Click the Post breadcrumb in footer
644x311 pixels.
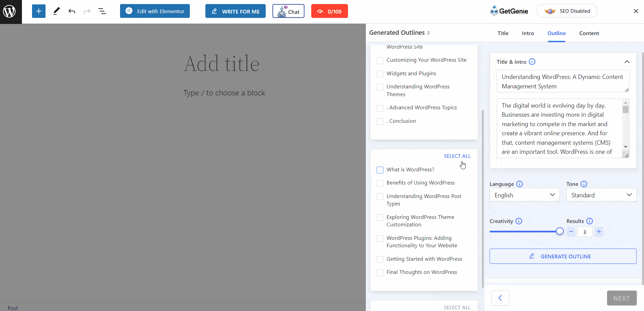13,308
